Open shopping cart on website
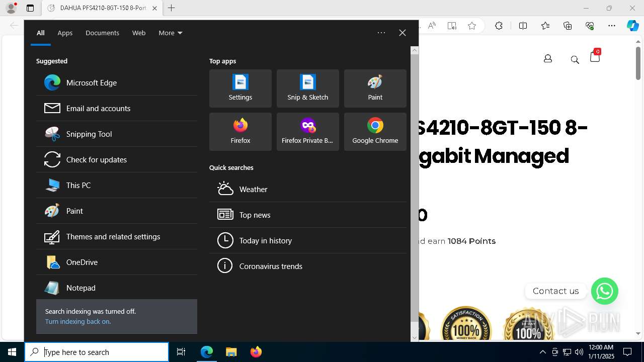The image size is (644, 362). click(x=595, y=56)
